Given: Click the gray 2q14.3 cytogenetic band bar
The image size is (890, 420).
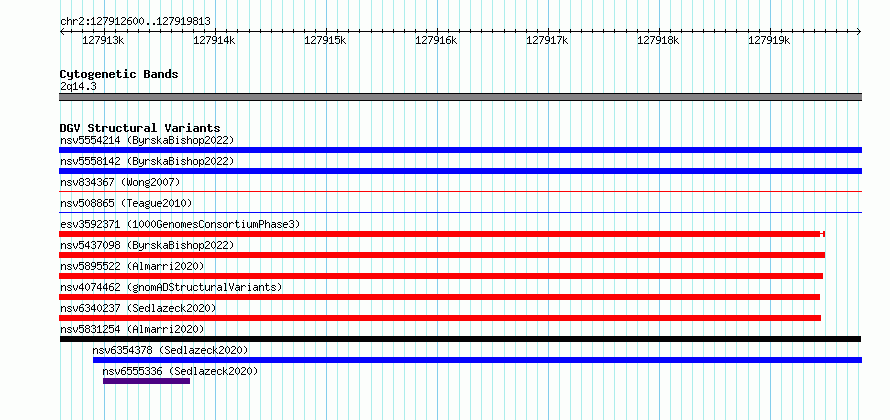Looking at the screenshot, I should click(x=460, y=97).
